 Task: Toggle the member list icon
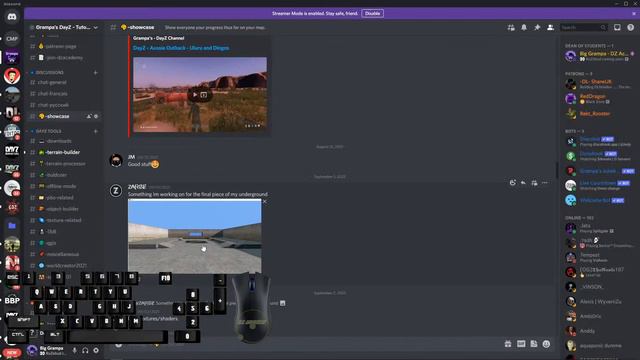pos(550,27)
